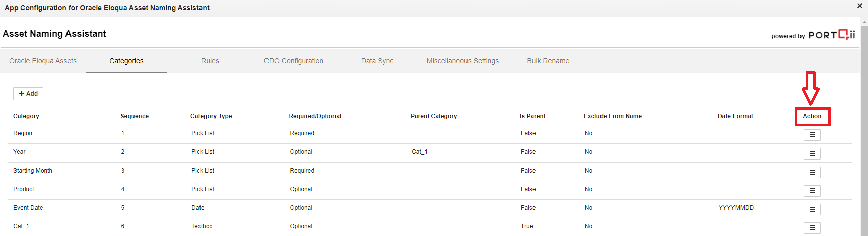Viewport: 868px width, 236px height.
Task: Open the Bulk Rename tab
Action: coord(548,61)
